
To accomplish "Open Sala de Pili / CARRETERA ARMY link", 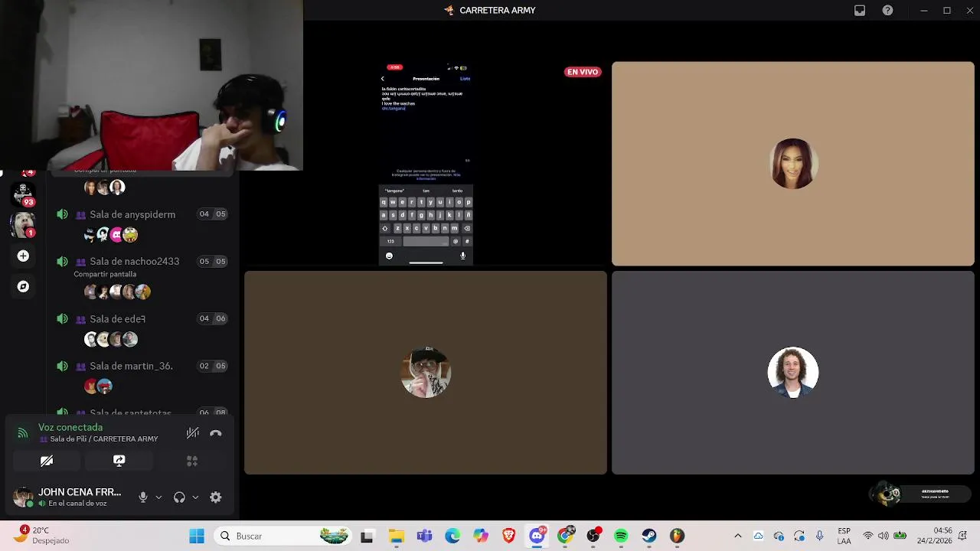I will coord(103,439).
